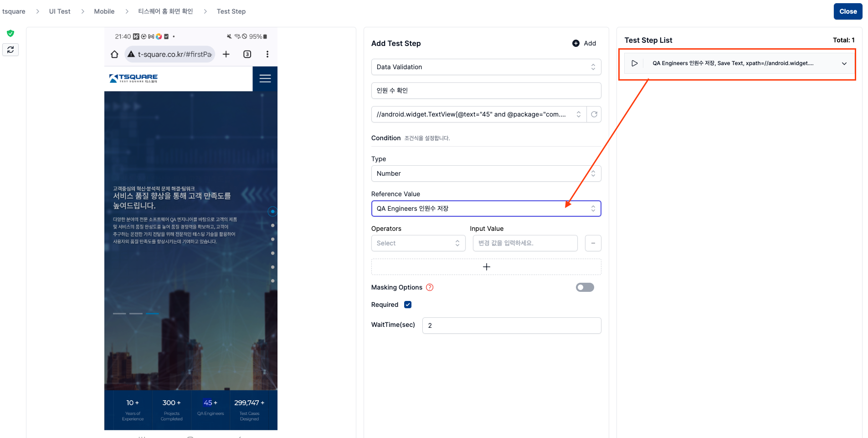The width and height of the screenshot is (868, 438).
Task: Click the browser address bar t-square.co.kr
Action: 170,54
